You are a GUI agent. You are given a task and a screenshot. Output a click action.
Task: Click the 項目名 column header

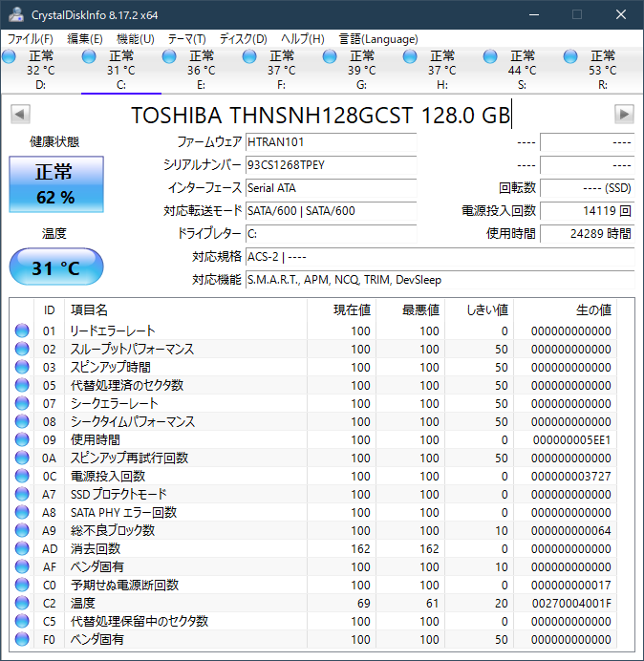click(x=186, y=310)
